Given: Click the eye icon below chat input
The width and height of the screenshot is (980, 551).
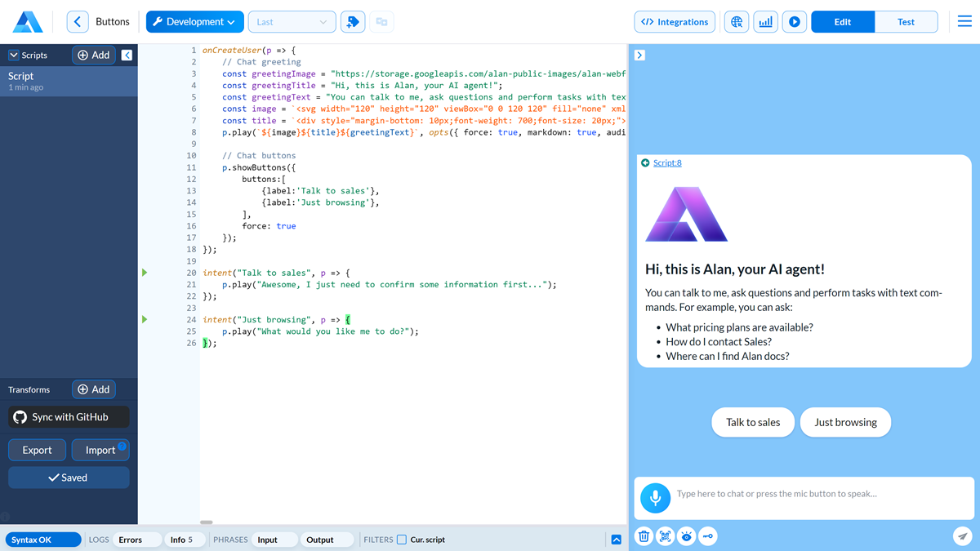Looking at the screenshot, I should pos(686,536).
